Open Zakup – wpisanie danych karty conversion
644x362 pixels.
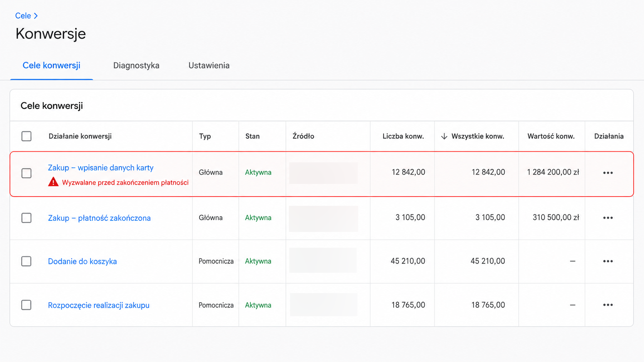tap(101, 168)
